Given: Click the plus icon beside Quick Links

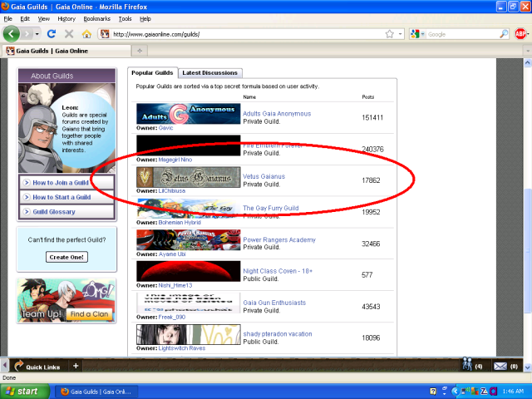Looking at the screenshot, I should point(76,366).
